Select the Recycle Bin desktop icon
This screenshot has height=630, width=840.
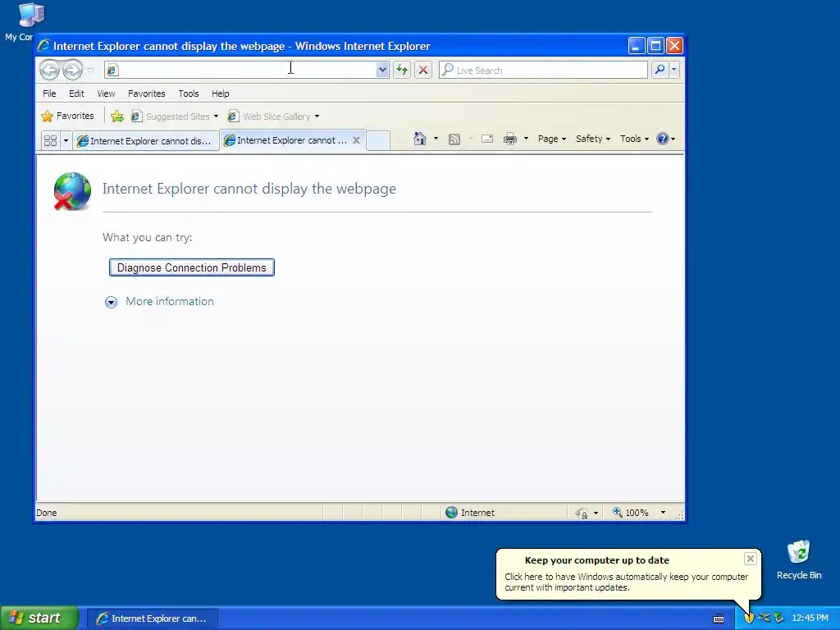point(799,559)
